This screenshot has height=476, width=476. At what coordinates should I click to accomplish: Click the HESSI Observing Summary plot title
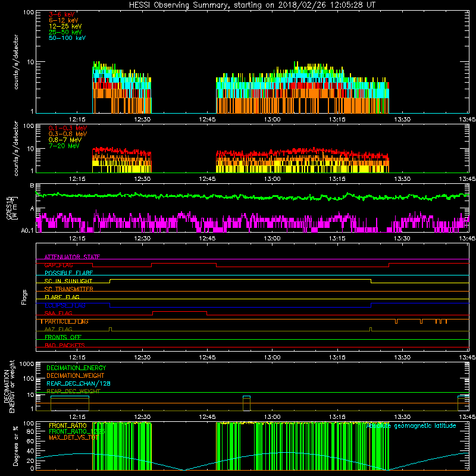coord(252,5)
